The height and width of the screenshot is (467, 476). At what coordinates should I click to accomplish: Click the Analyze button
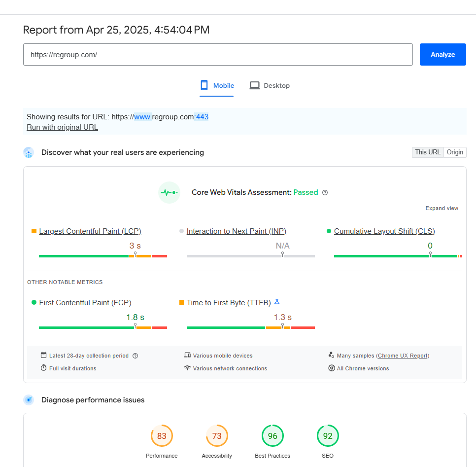(442, 54)
